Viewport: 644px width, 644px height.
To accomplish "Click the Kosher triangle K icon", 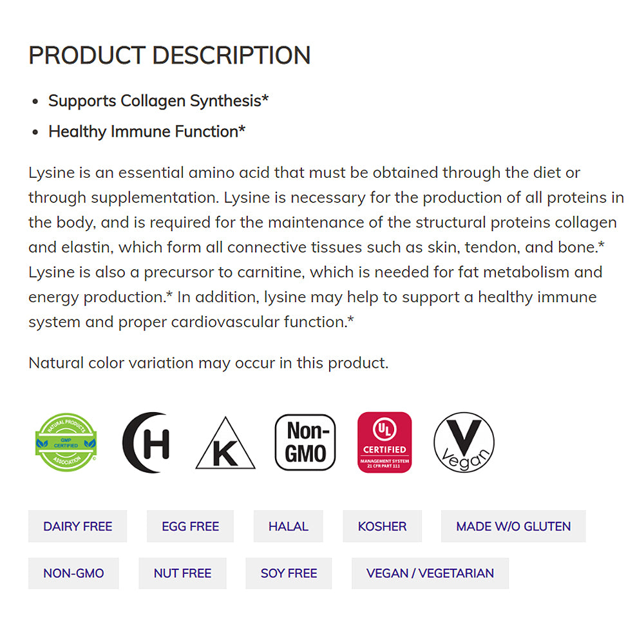I will pyautogui.click(x=225, y=444).
